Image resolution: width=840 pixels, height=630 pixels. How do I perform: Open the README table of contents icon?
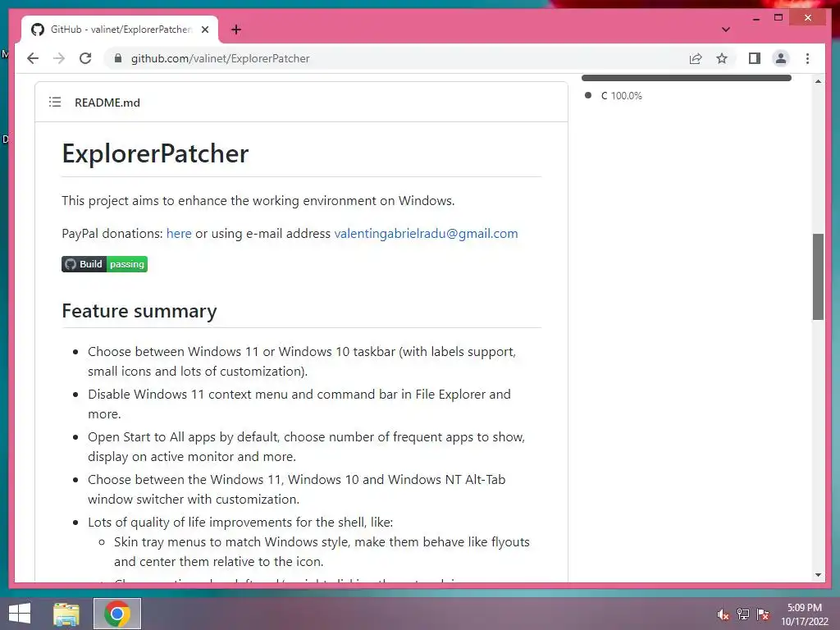(55, 102)
